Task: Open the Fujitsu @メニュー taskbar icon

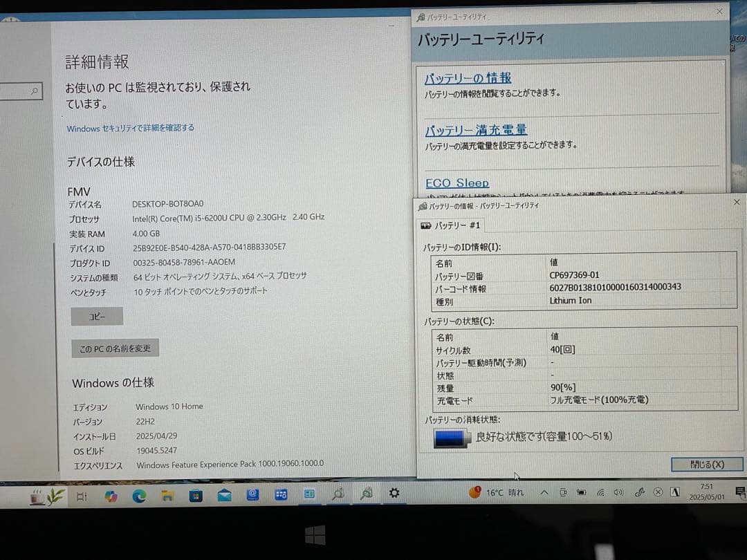Action: click(252, 494)
